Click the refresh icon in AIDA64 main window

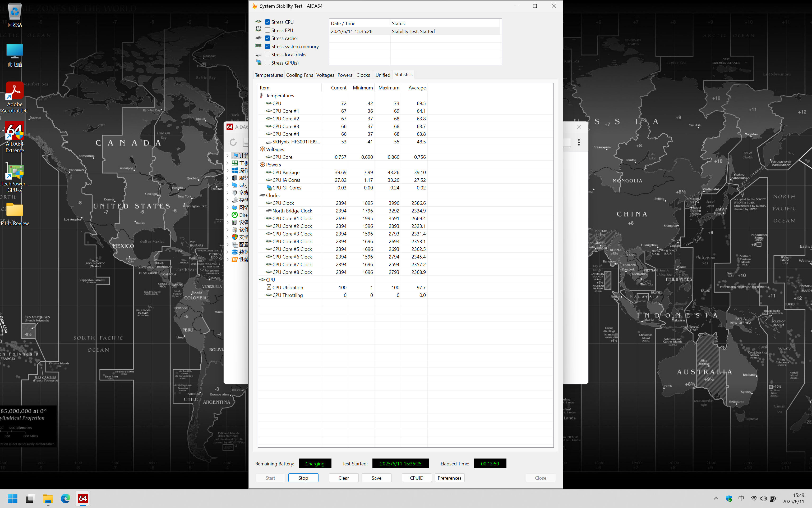[233, 142]
